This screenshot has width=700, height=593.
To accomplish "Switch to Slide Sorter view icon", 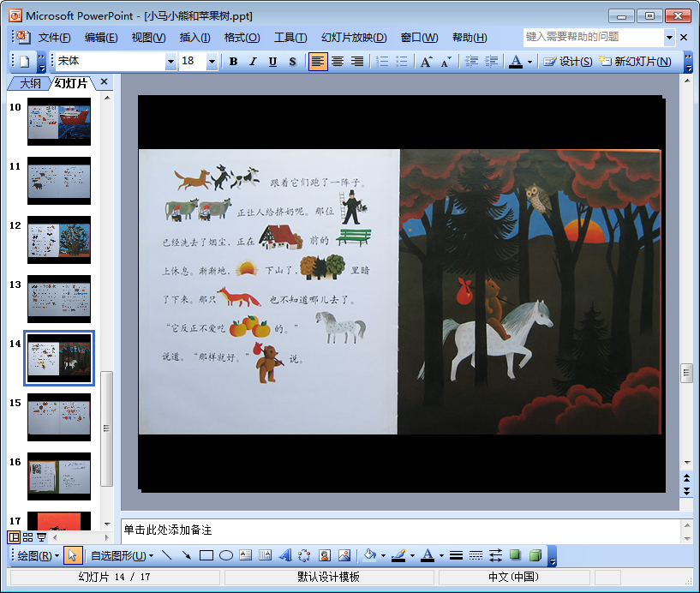I will (x=27, y=537).
